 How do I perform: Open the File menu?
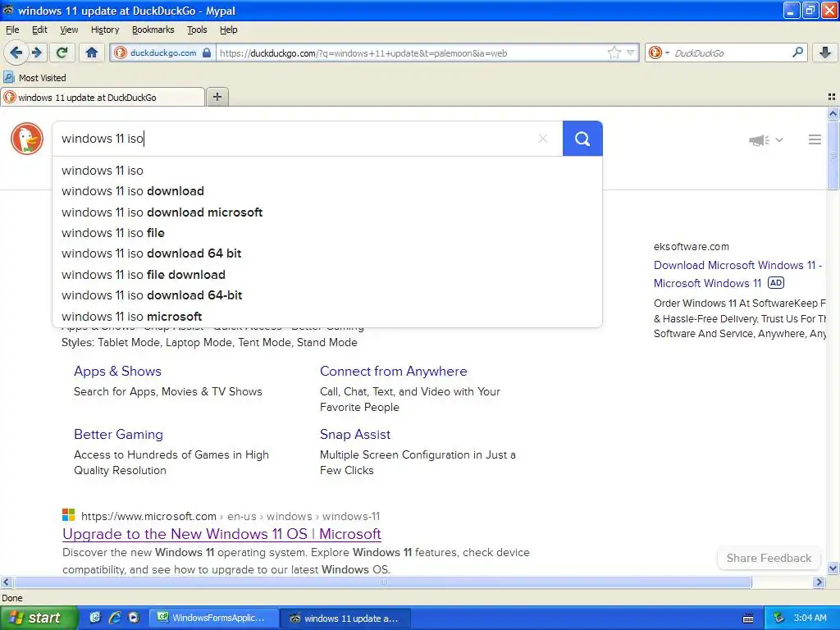point(12,30)
